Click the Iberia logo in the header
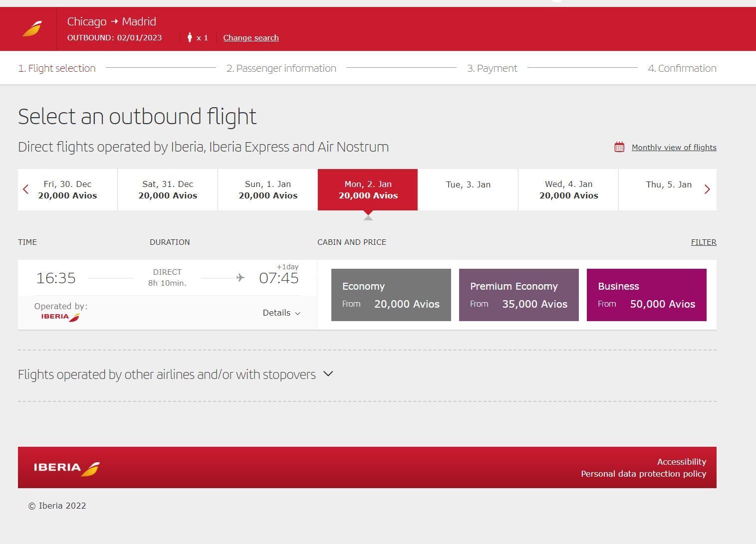 click(x=32, y=29)
